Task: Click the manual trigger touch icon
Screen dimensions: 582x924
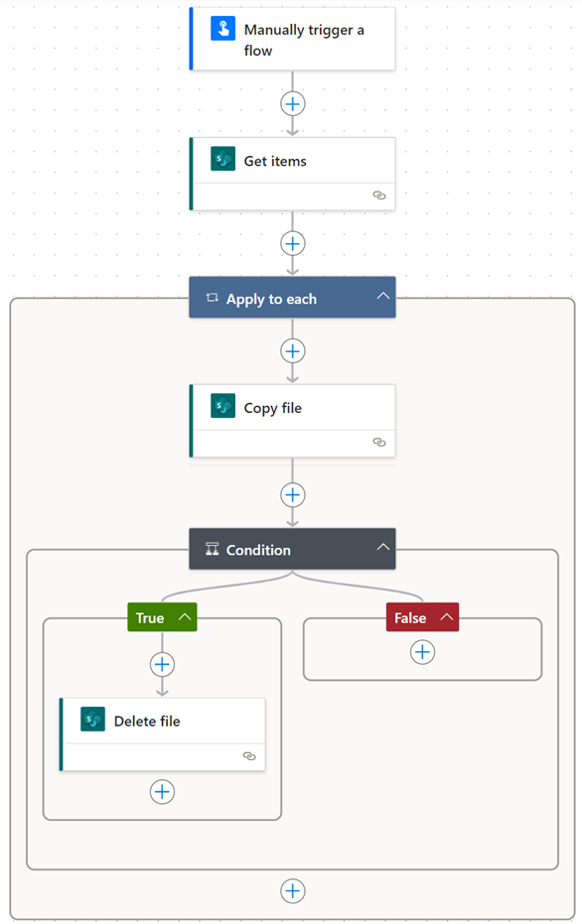Action: 222,28
